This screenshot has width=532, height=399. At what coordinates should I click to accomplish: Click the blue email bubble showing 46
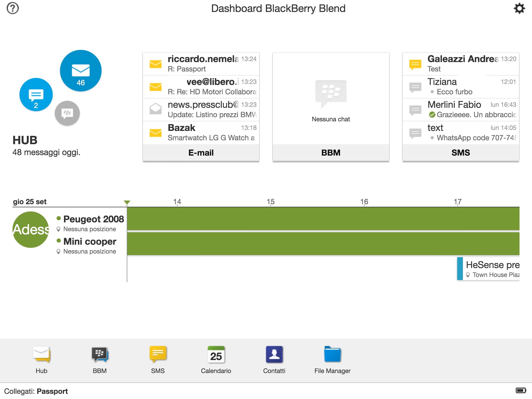pyautogui.click(x=81, y=71)
